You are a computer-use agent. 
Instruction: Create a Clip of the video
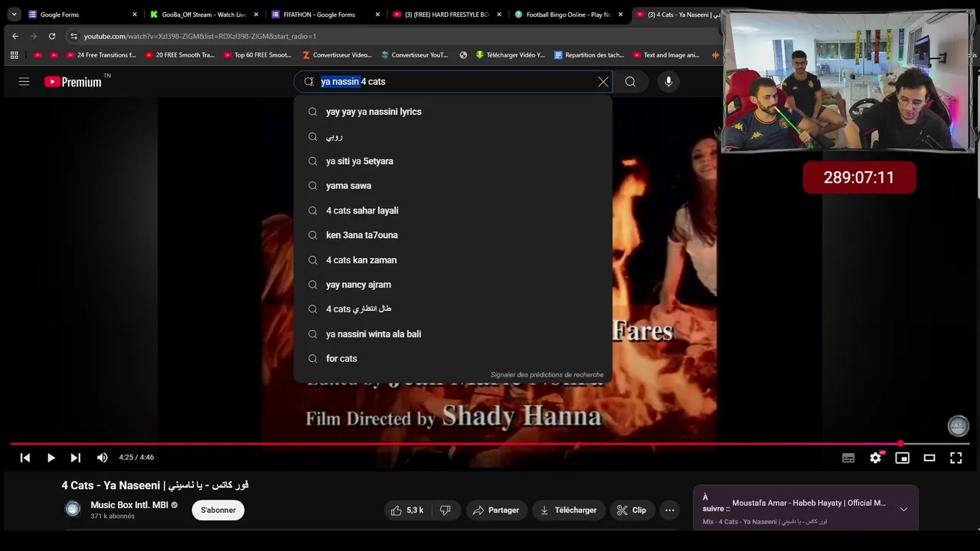[x=632, y=510]
